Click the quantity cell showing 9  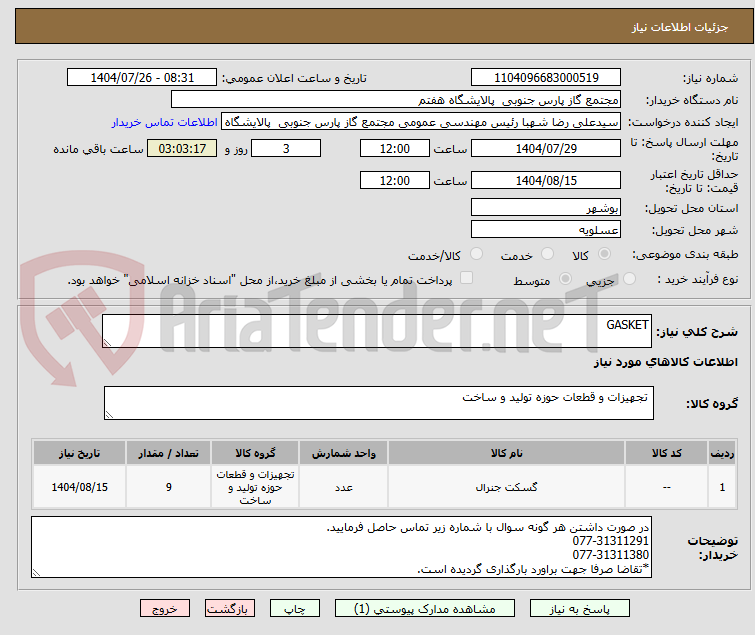pyautogui.click(x=169, y=487)
